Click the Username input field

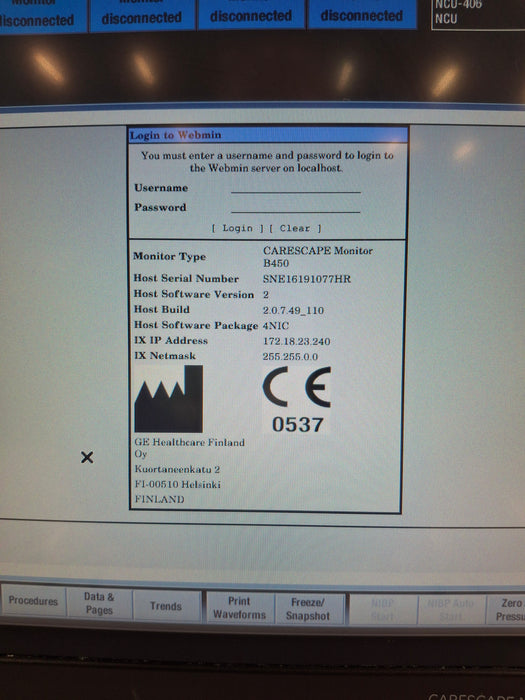pyautogui.click(x=296, y=188)
